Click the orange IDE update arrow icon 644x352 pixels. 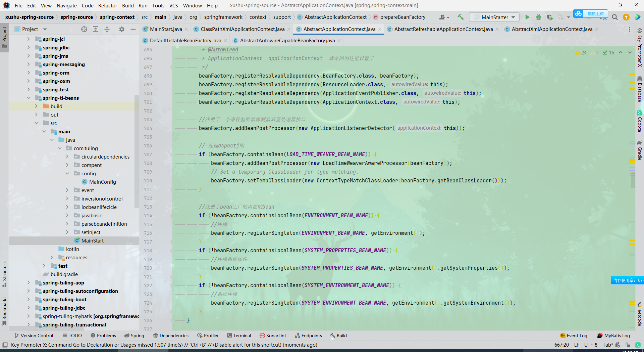click(626, 17)
